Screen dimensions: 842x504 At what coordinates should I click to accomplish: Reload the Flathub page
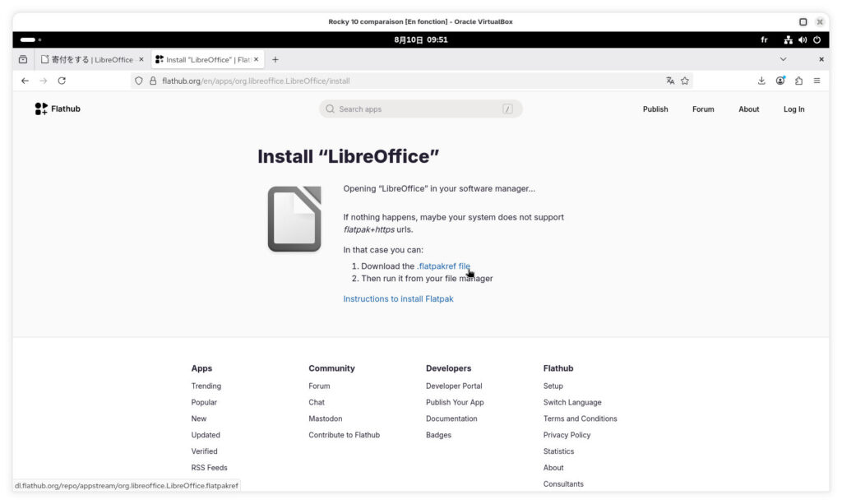click(62, 81)
